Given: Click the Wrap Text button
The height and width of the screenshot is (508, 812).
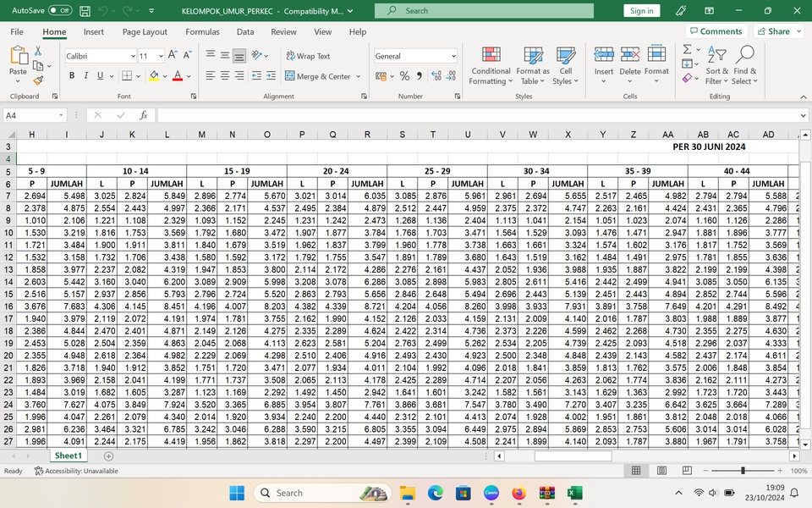Looking at the screenshot, I should click(x=308, y=56).
